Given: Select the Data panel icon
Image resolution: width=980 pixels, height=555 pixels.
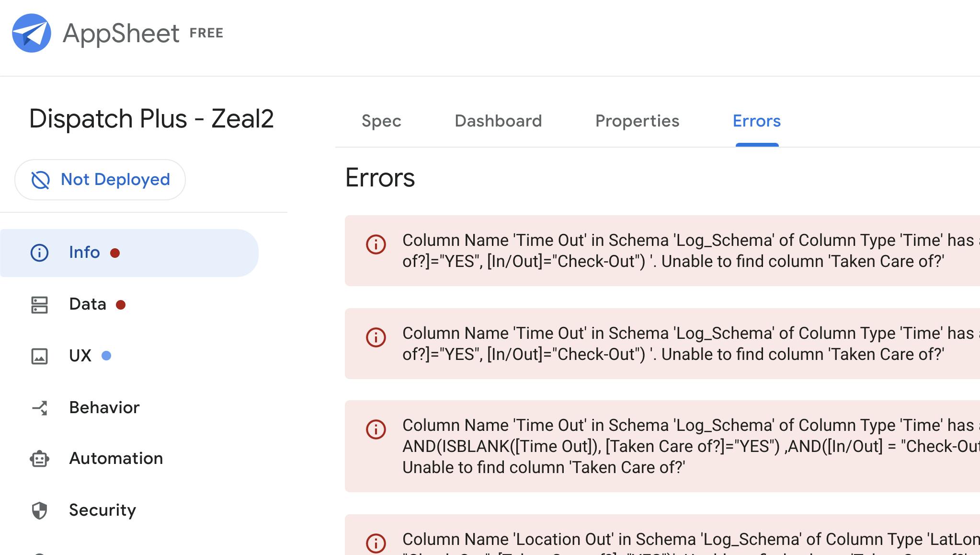Looking at the screenshot, I should tap(39, 304).
